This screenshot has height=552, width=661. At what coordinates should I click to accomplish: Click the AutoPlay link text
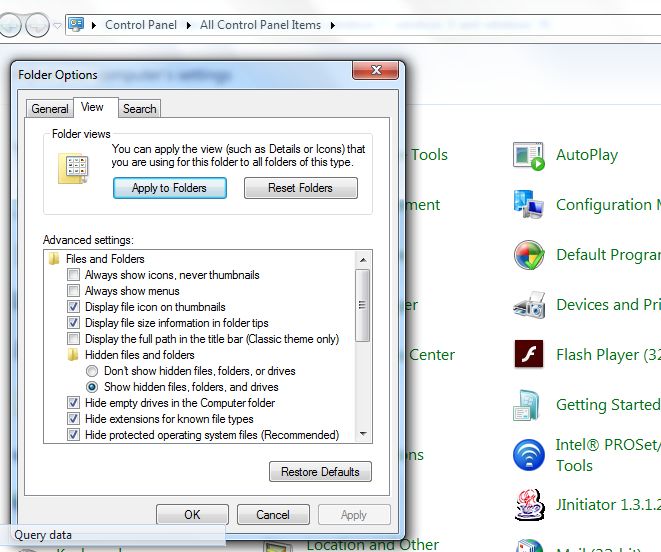(587, 155)
